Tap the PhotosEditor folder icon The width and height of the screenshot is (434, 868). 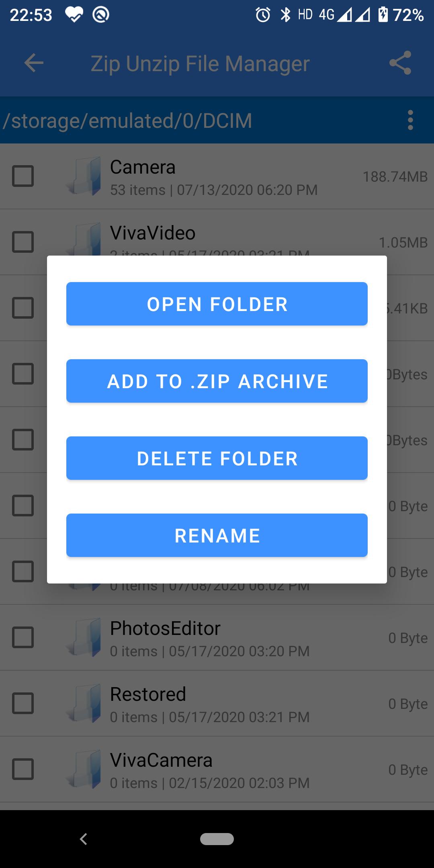84,638
